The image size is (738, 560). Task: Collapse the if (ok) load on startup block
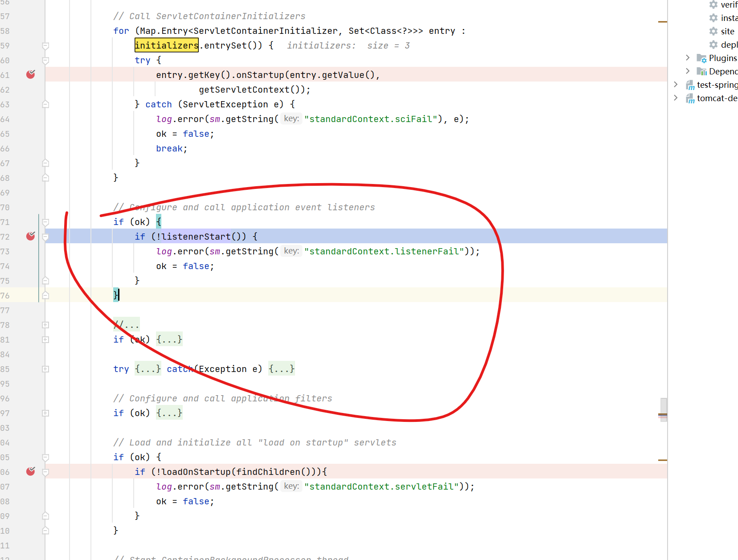point(45,457)
